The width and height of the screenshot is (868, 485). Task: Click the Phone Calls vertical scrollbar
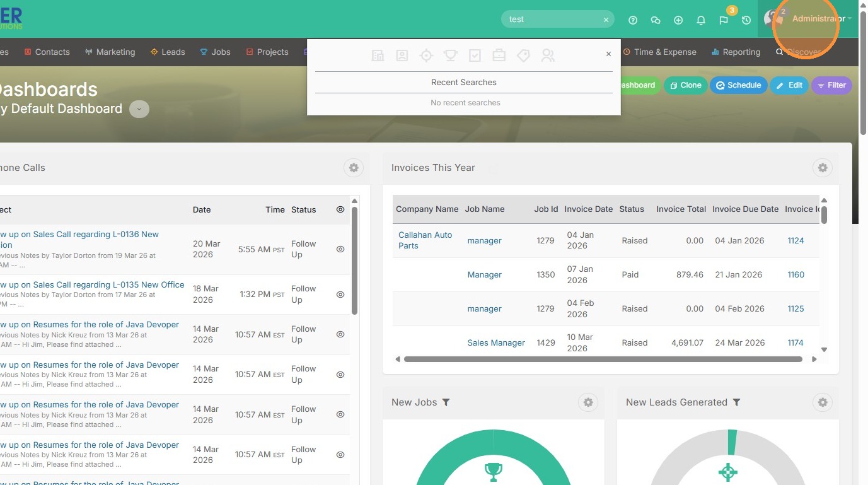pyautogui.click(x=355, y=261)
